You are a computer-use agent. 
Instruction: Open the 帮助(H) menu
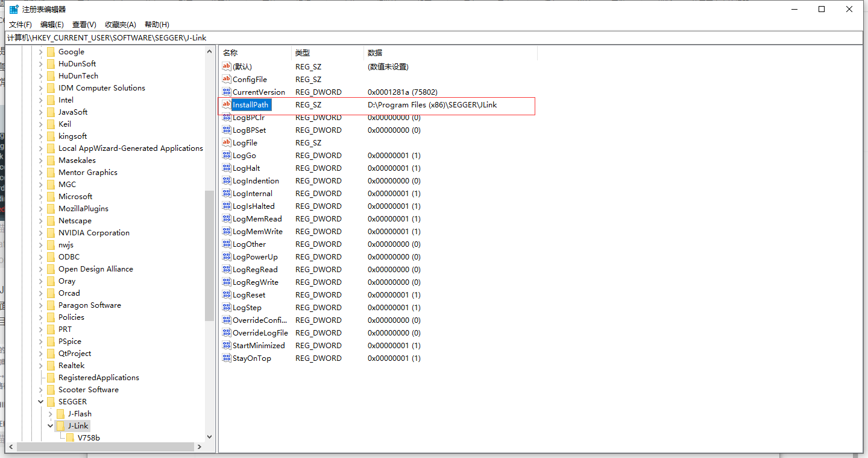(157, 24)
